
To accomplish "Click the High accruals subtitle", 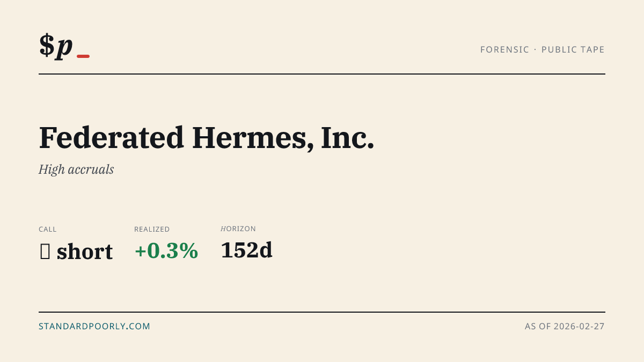I will coord(76,169).
